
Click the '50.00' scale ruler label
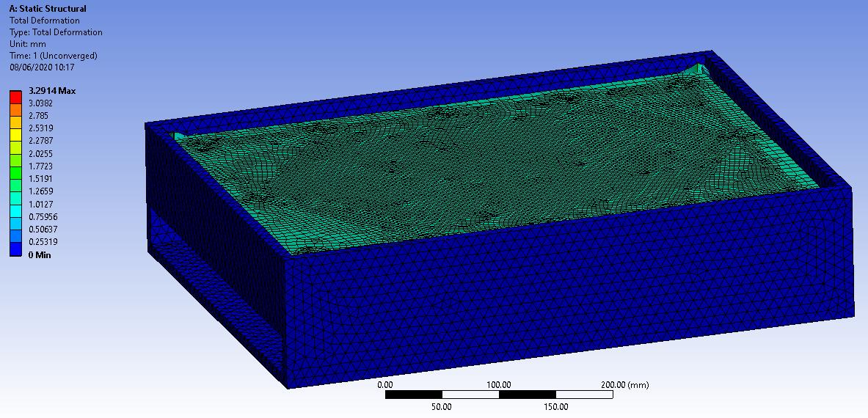point(442,407)
